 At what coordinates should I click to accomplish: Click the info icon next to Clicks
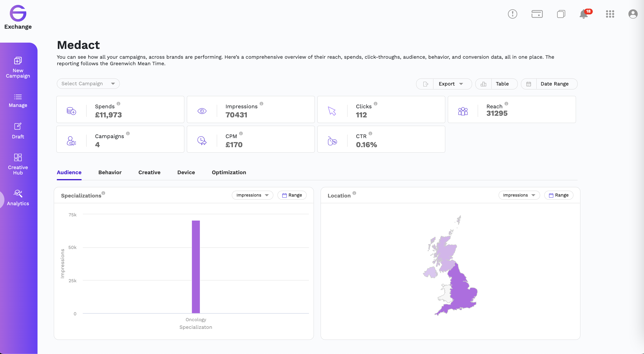pos(376,104)
